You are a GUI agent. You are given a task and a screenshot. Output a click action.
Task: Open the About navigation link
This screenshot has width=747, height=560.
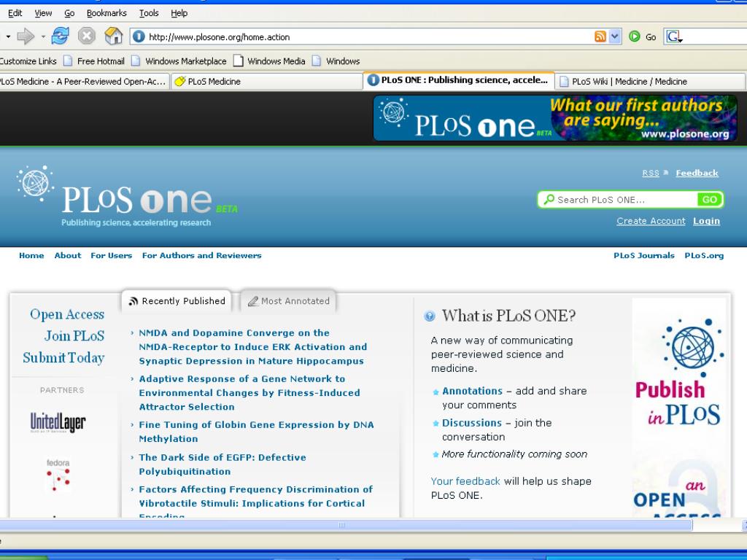68,255
